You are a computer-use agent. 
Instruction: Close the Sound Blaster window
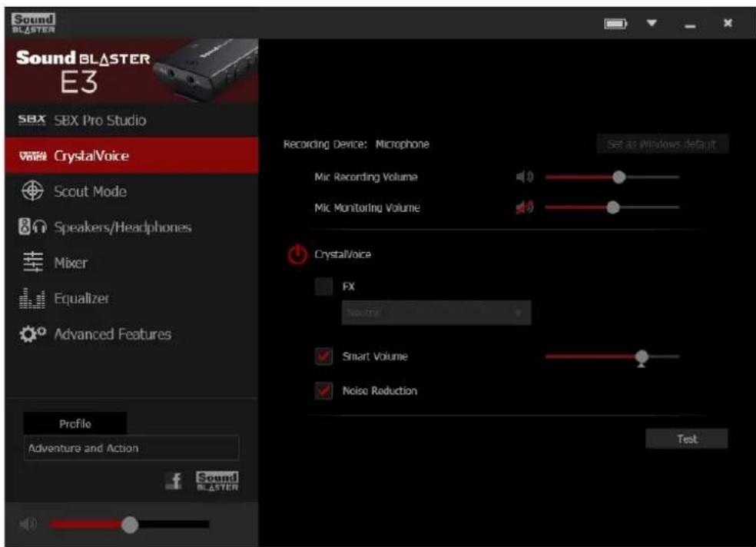(728, 22)
